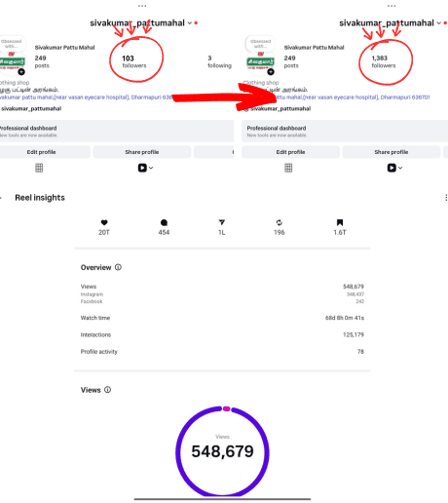Screen dimensions: 448x503
Task: Open the 1,383 followers count
Action: click(384, 61)
